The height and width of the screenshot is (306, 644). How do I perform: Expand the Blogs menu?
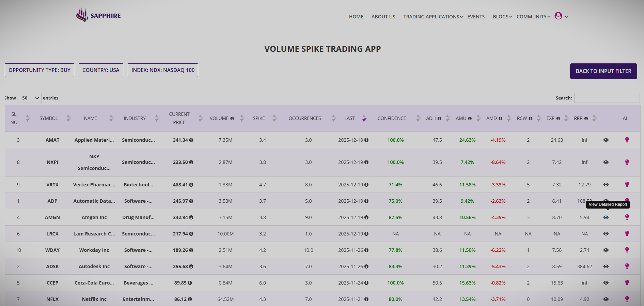503,17
